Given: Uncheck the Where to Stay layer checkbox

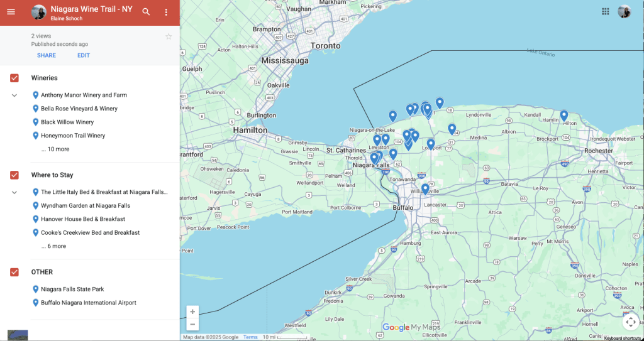Looking at the screenshot, I should [14, 175].
